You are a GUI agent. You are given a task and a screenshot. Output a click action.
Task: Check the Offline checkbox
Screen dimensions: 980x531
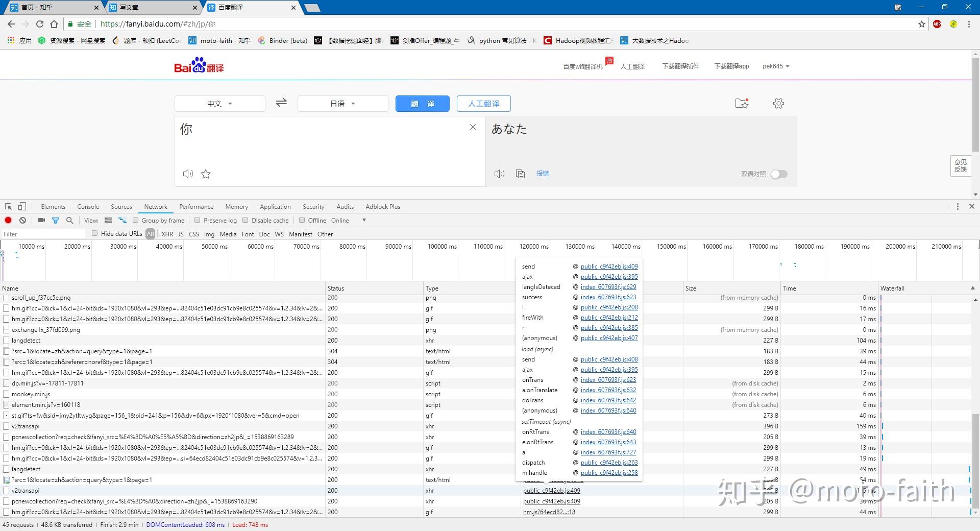(x=302, y=220)
